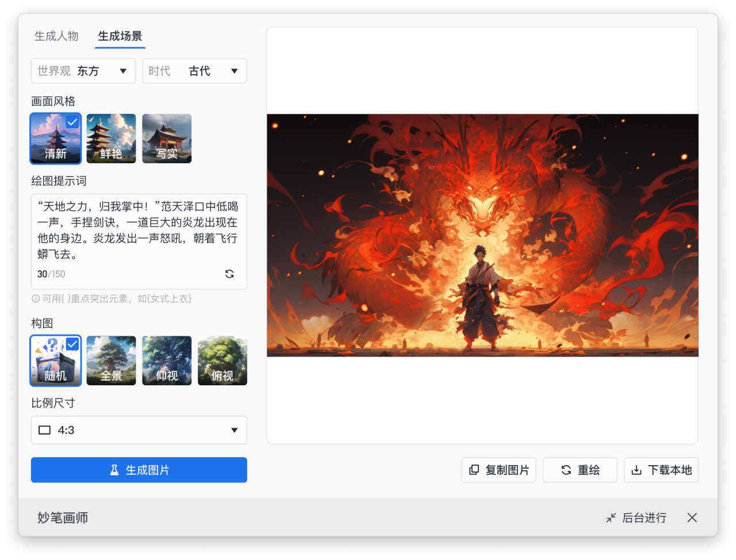Click the copy image icon beside 复制图片
The image size is (736, 560).
click(474, 470)
